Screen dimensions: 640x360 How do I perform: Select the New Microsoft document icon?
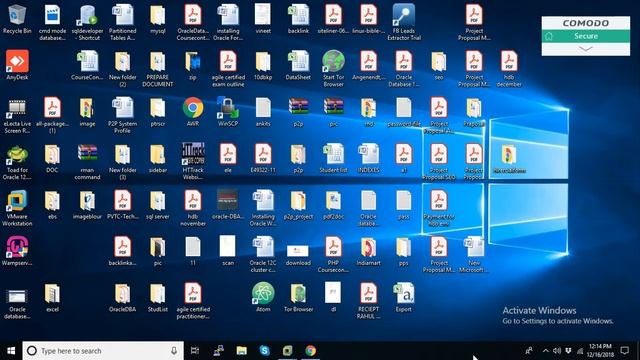click(x=474, y=254)
